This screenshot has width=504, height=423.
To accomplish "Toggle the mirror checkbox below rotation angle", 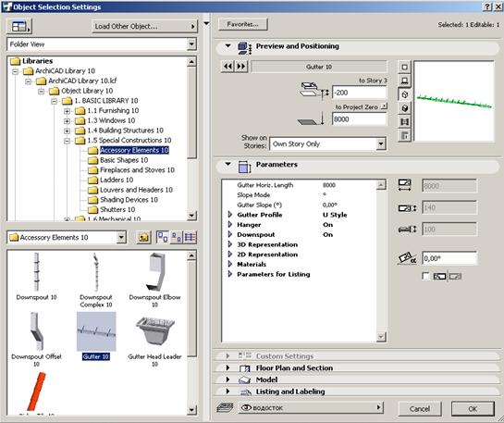I will click(425, 276).
